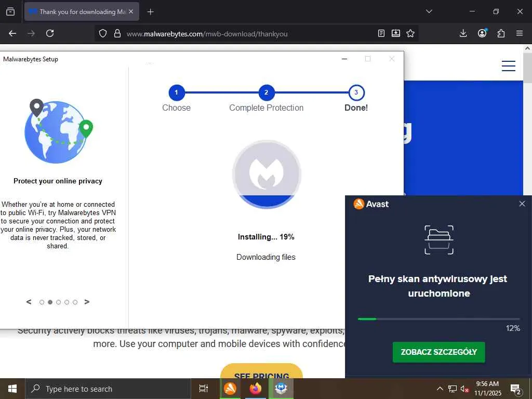
Task: Expand the list all tabs chevron
Action: pos(429,11)
